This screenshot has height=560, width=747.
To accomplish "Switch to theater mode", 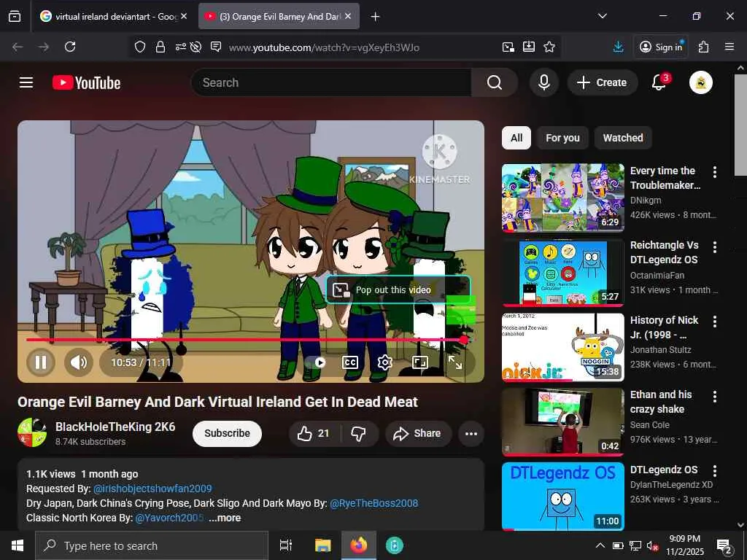I will tap(419, 363).
